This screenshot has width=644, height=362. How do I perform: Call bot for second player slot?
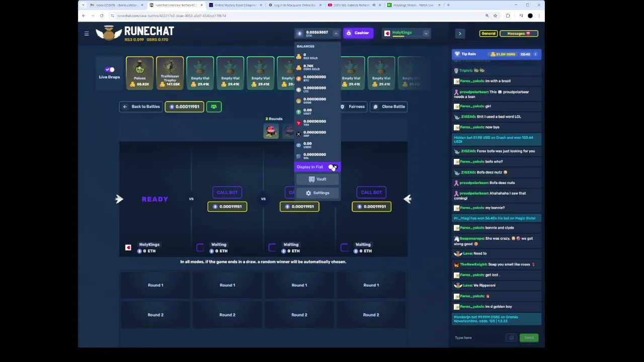[227, 193]
